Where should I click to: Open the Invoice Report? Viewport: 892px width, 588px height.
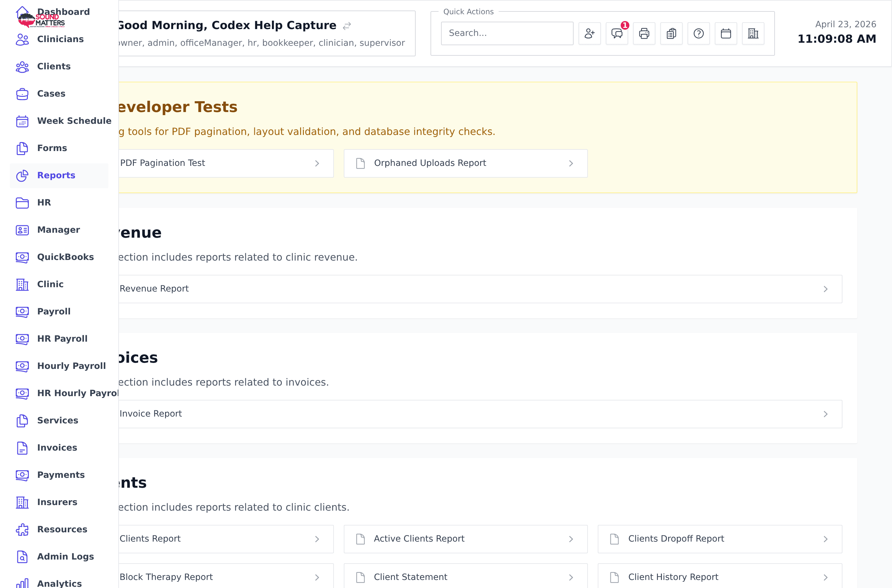click(480, 414)
